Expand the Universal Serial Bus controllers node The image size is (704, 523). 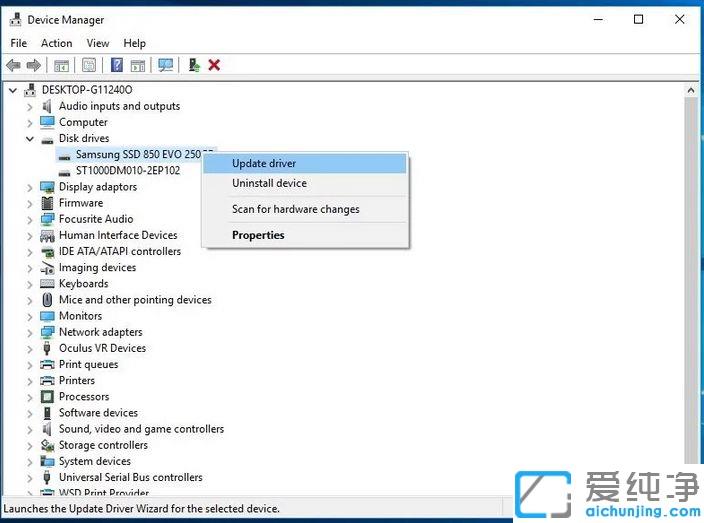(30, 477)
